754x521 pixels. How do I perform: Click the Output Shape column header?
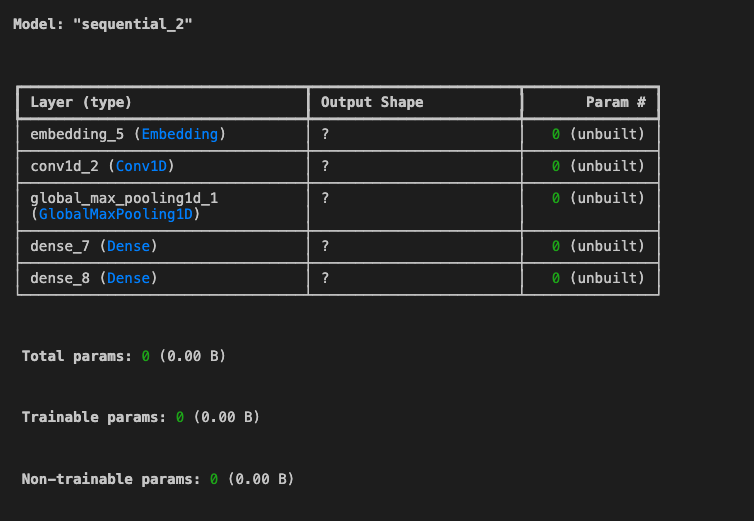click(372, 102)
